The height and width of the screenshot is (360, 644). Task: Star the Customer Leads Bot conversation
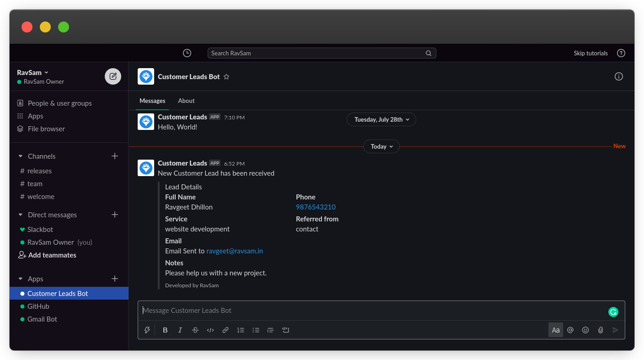226,77
